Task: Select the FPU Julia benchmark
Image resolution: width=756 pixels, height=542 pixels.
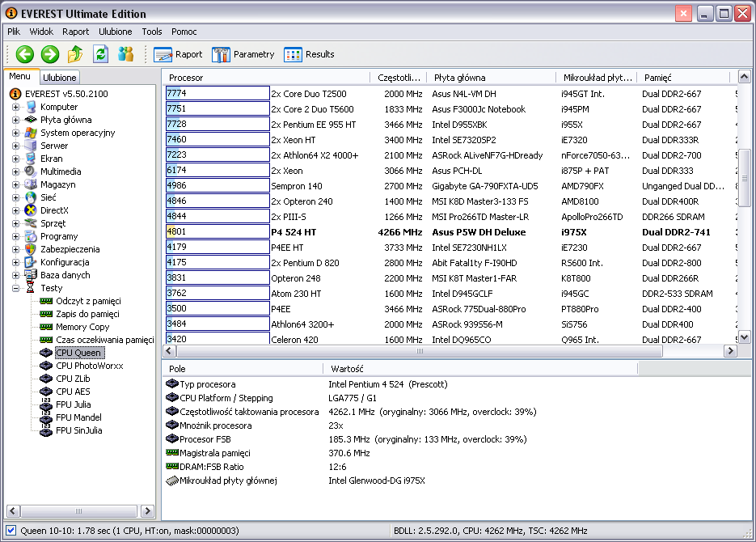Action: tap(73, 404)
